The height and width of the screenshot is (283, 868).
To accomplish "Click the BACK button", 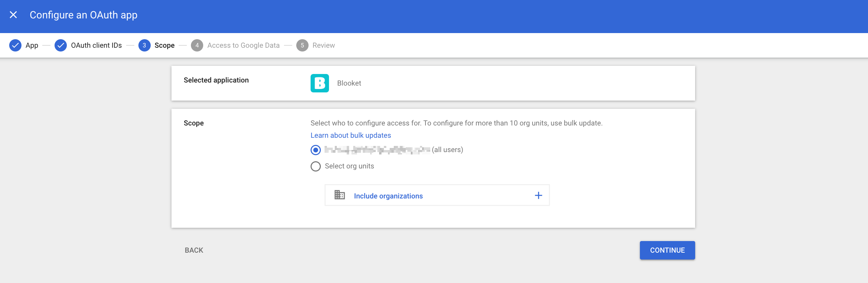I will (193, 250).
